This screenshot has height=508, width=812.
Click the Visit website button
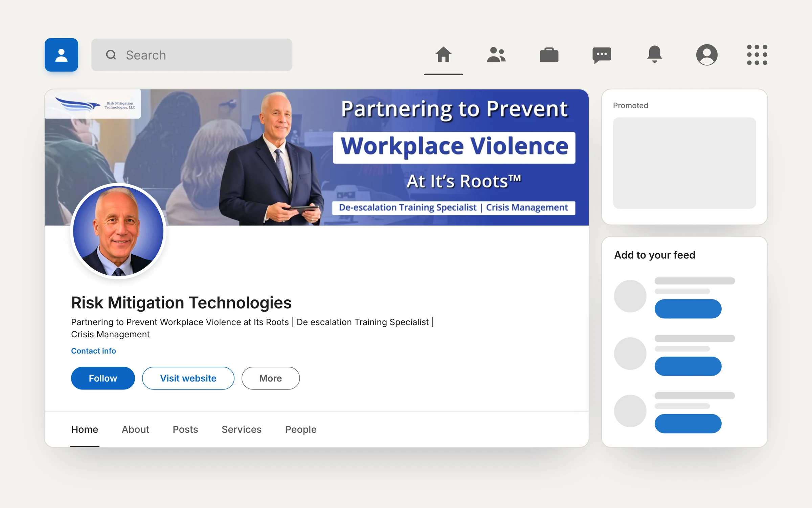[x=188, y=378]
